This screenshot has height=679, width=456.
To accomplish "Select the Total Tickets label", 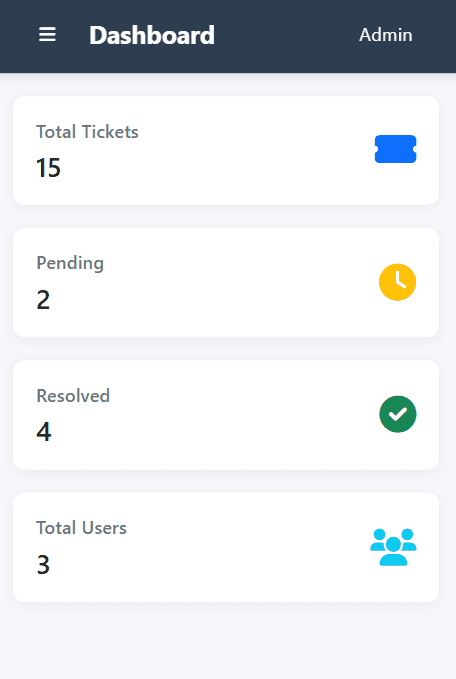I will [x=87, y=132].
